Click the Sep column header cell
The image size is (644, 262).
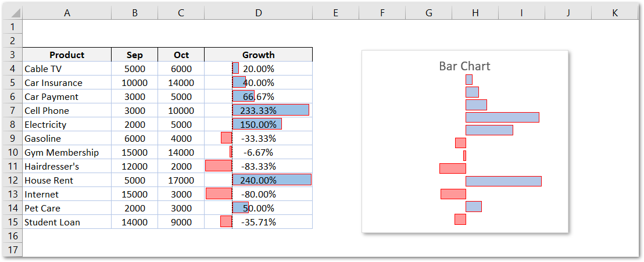click(134, 55)
